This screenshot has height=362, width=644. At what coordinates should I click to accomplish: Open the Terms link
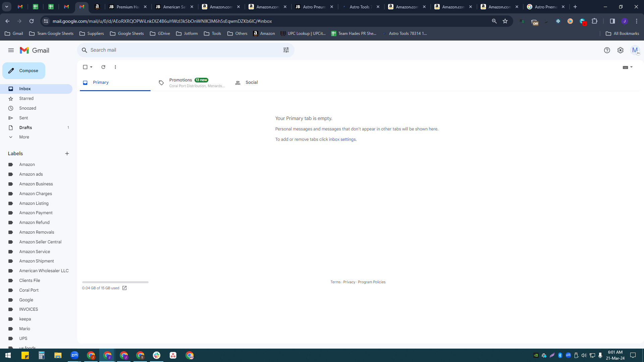pos(335,282)
